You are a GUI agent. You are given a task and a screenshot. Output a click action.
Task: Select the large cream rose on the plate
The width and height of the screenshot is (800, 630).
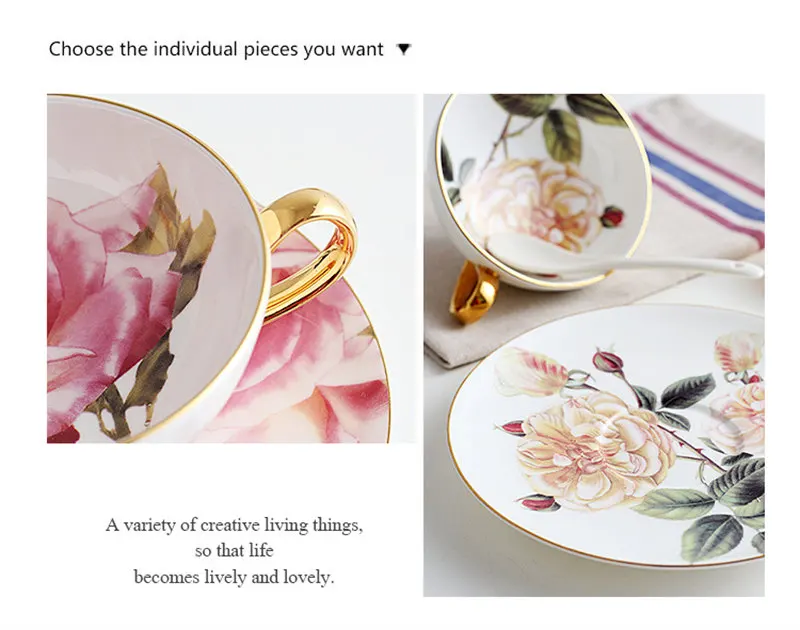point(594,450)
